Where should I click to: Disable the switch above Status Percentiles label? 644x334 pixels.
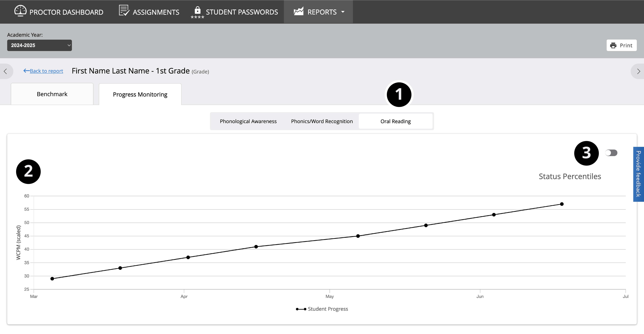(x=611, y=153)
